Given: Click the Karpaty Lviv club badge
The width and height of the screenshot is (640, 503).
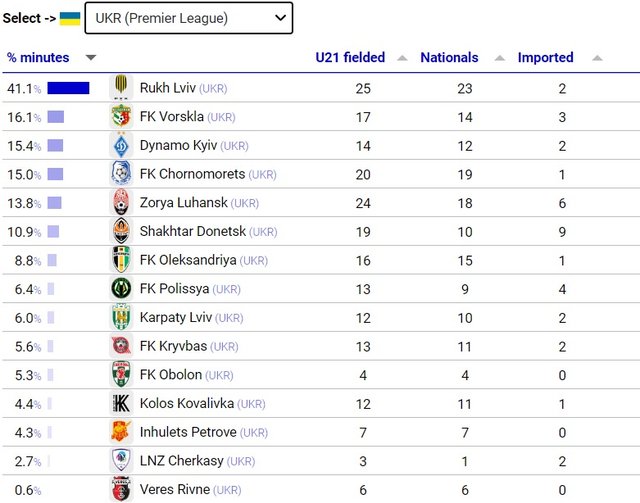Looking at the screenshot, I should click(x=120, y=318).
